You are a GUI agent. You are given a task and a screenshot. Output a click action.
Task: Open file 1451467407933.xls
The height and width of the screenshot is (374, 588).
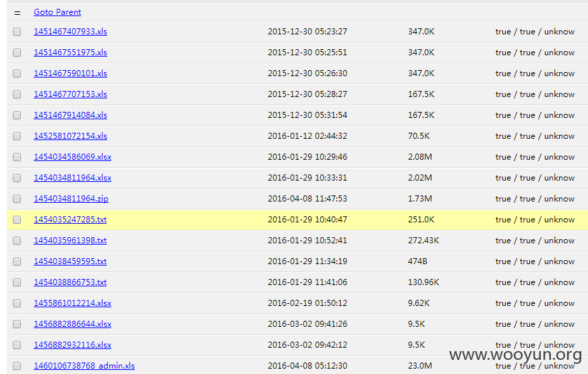point(71,32)
